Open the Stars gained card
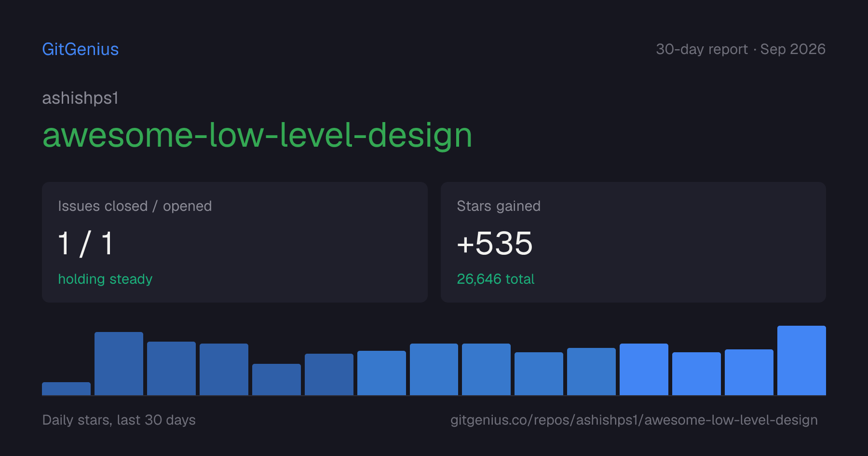868x456 pixels. (633, 242)
